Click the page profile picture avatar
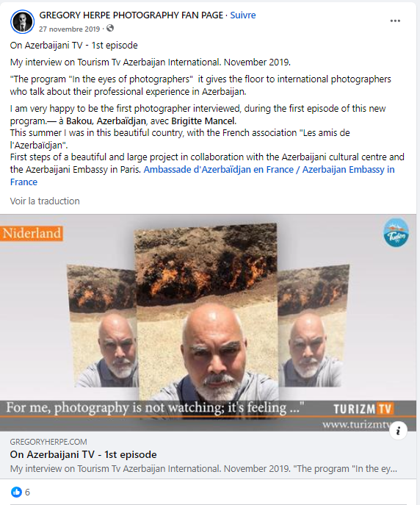420x505 pixels. [22, 21]
